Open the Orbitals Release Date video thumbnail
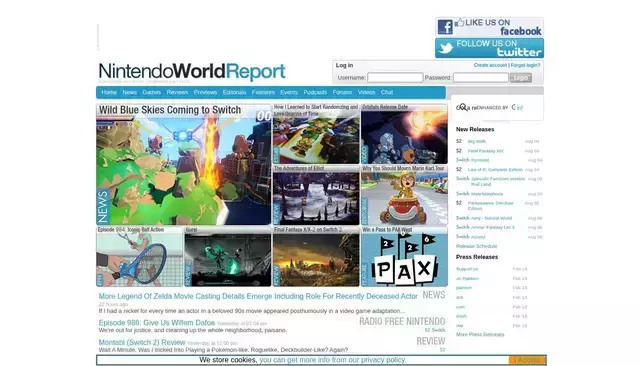640x366 pixels. [404, 134]
